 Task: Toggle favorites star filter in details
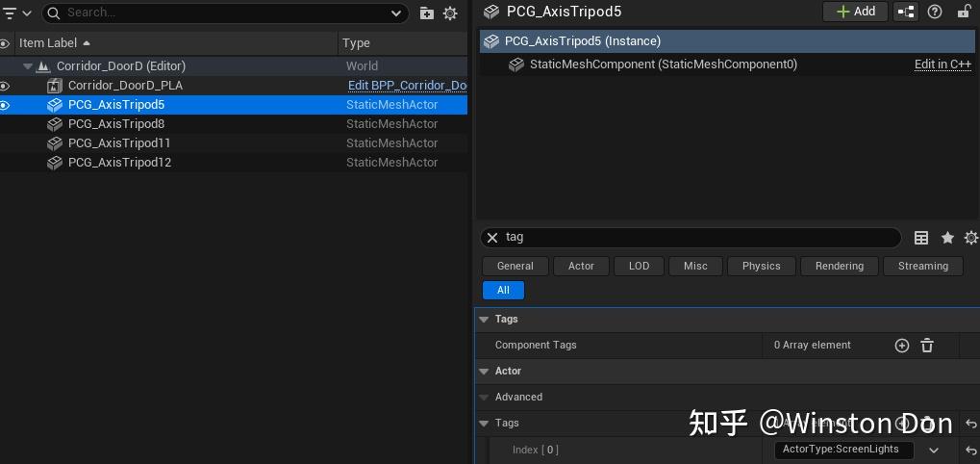coord(947,238)
